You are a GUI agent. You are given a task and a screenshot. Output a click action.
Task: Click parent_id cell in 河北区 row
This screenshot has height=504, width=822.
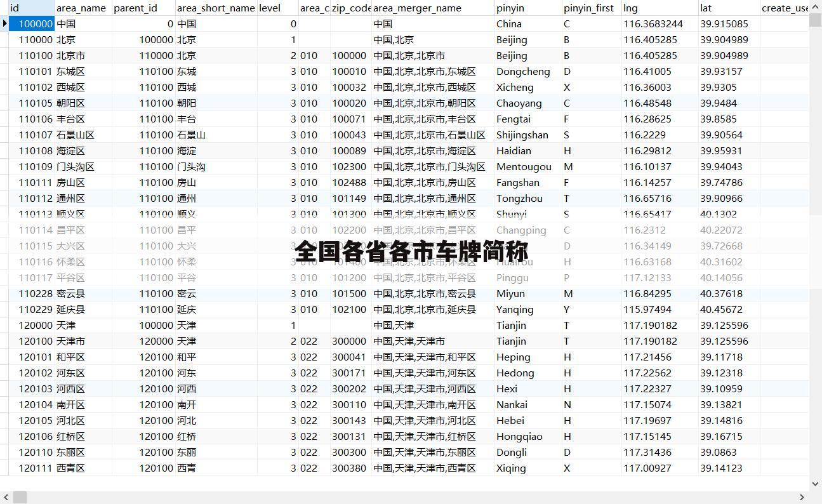[143, 420]
